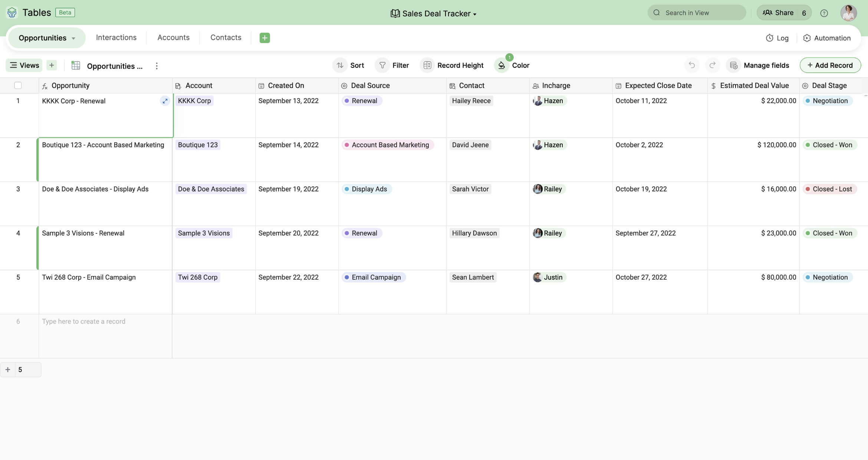Expand the KKKK Corp - Renewal record

click(165, 101)
